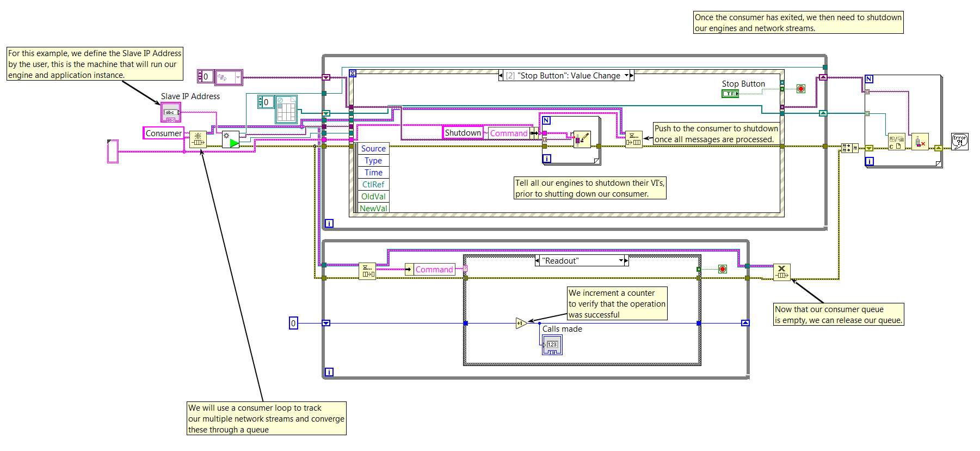Viewport: 980px width, 451px height.
Task: Click the consumer loop's red stop terminal
Action: (722, 269)
